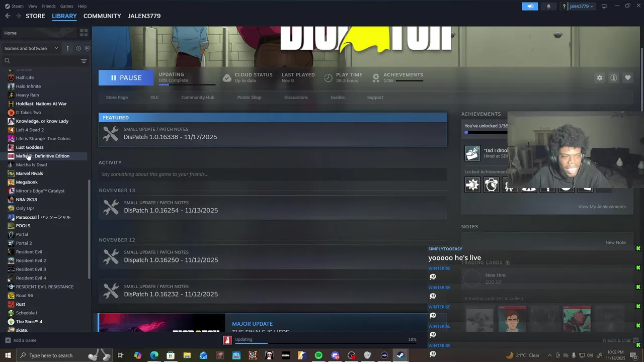Open featured DisPatch 1.0.16338 patch notes

[x=273, y=134]
